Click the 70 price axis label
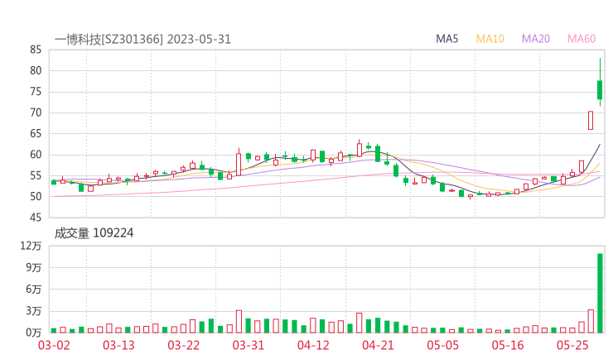 36,113
